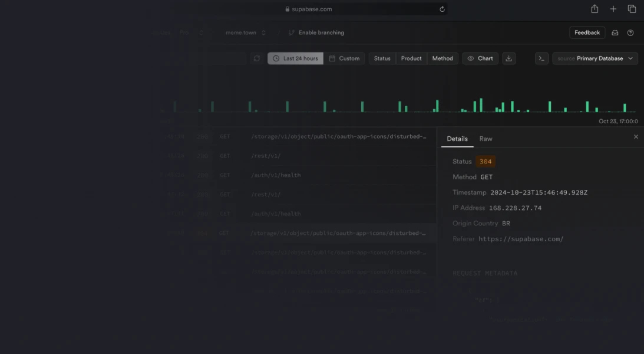Reload the page from the address bar
This screenshot has height=354, width=644.
442,9
